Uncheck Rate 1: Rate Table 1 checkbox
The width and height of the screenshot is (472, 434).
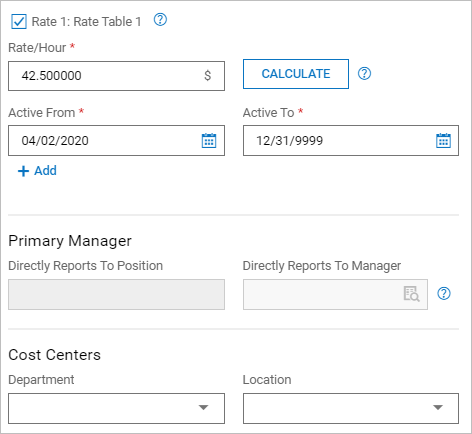click(19, 22)
